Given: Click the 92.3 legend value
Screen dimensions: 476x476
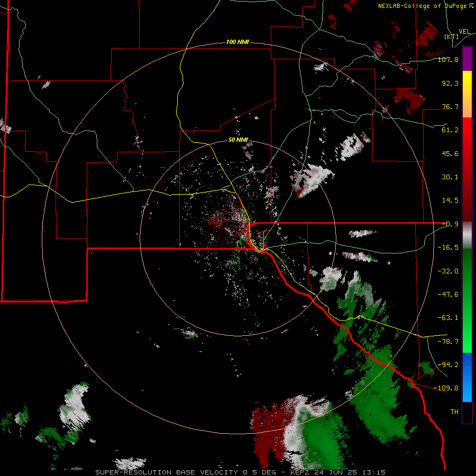Looking at the screenshot, I should point(450,83).
